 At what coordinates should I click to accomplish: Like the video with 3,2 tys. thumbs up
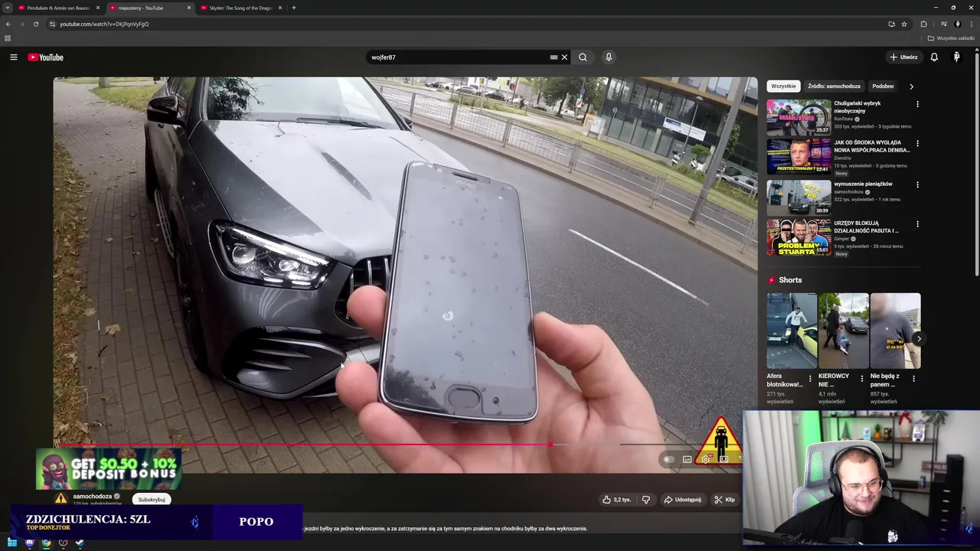tap(616, 500)
